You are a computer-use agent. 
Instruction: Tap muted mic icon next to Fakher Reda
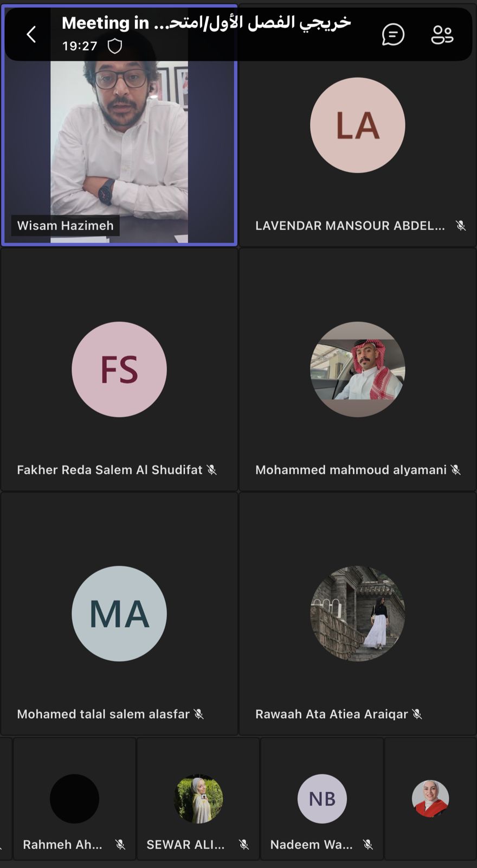click(212, 470)
